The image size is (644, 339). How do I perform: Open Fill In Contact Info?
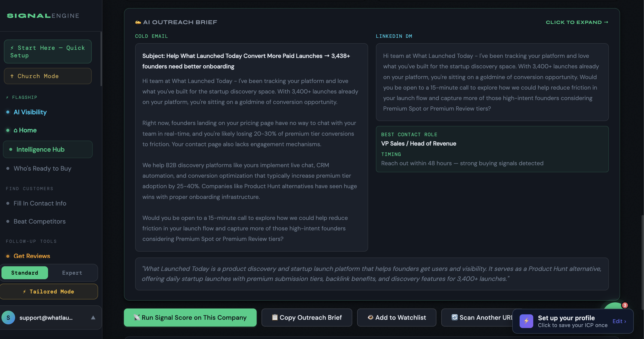(x=40, y=203)
